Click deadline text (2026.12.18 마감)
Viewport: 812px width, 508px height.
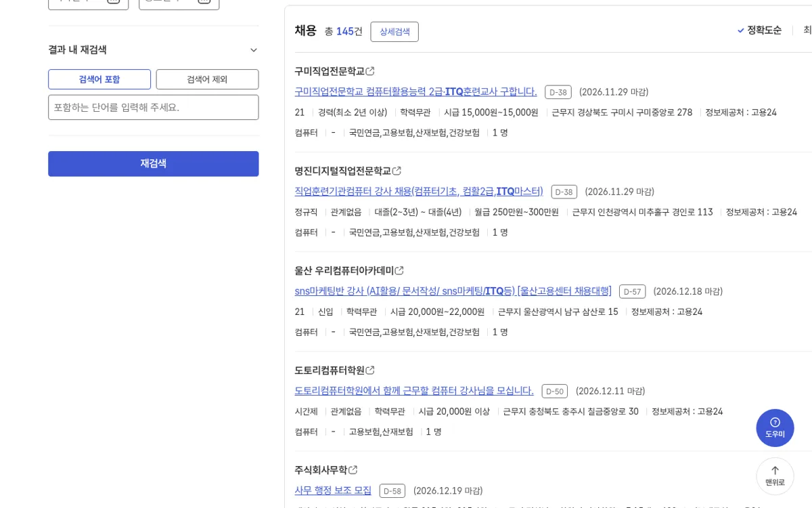pyautogui.click(x=688, y=291)
